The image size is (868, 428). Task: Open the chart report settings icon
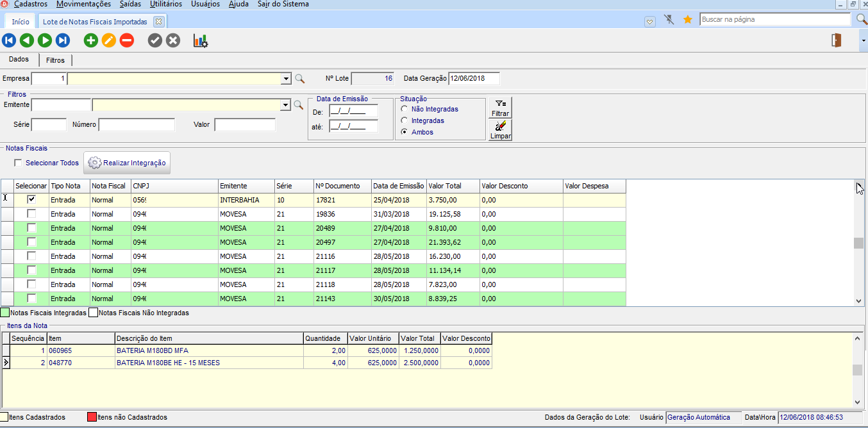(x=201, y=41)
